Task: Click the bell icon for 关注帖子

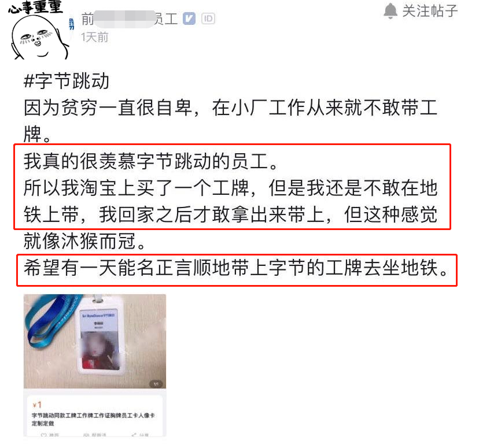Action: click(x=390, y=11)
